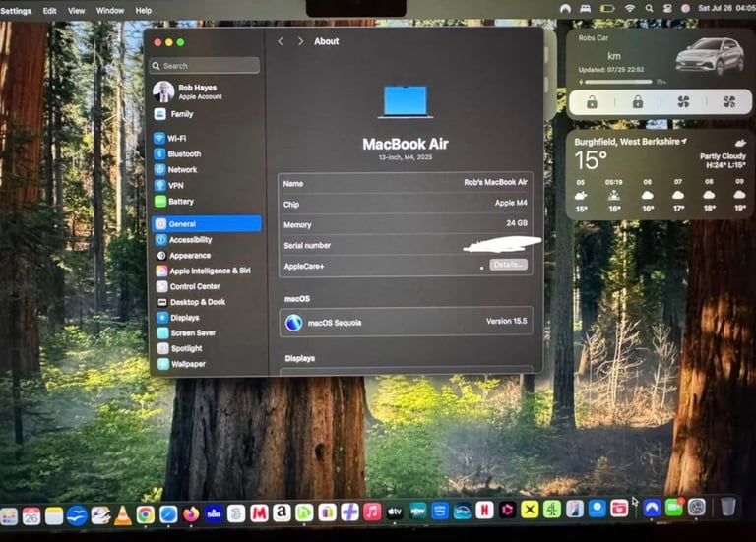Open the Window menu
The width and height of the screenshot is (756, 542).
click(110, 10)
